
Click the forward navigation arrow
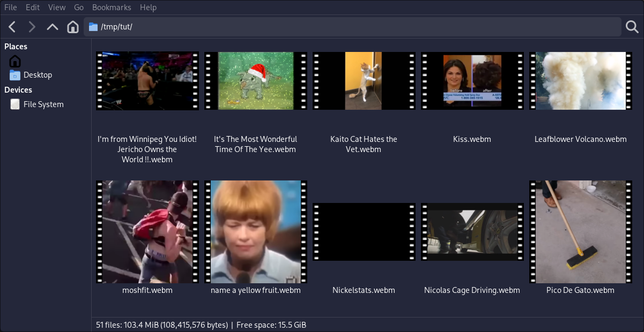(x=32, y=26)
